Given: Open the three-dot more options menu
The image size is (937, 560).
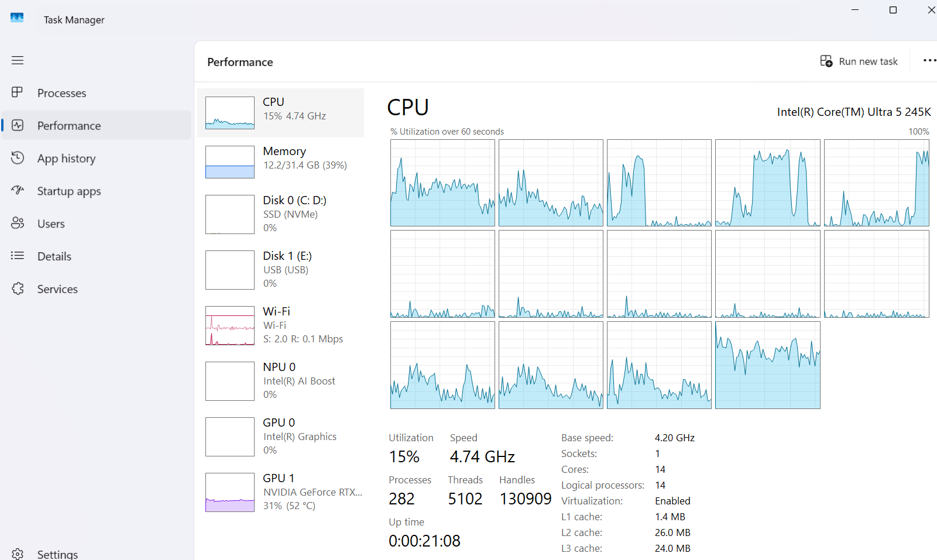Looking at the screenshot, I should coord(929,61).
